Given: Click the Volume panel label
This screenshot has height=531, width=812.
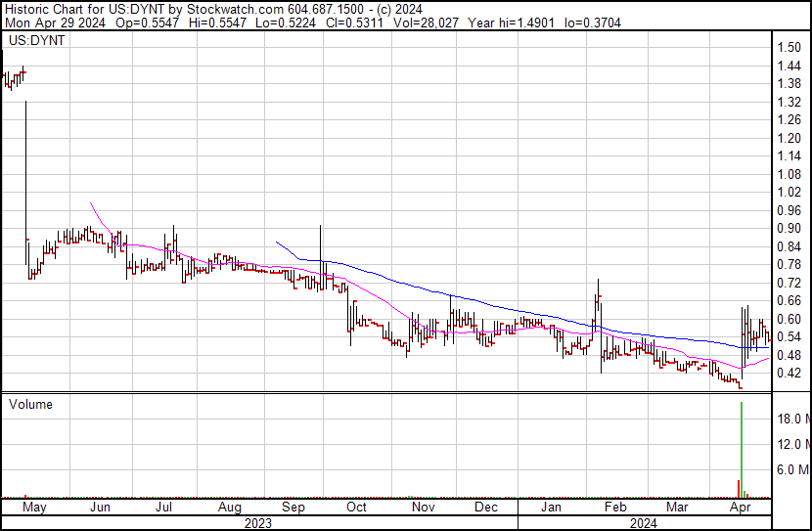Looking at the screenshot, I should 30,404.
